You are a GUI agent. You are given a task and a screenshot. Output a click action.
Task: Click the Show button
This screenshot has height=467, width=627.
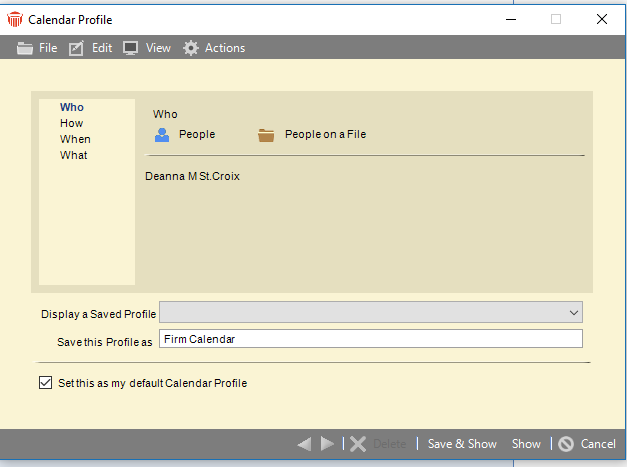(526, 444)
